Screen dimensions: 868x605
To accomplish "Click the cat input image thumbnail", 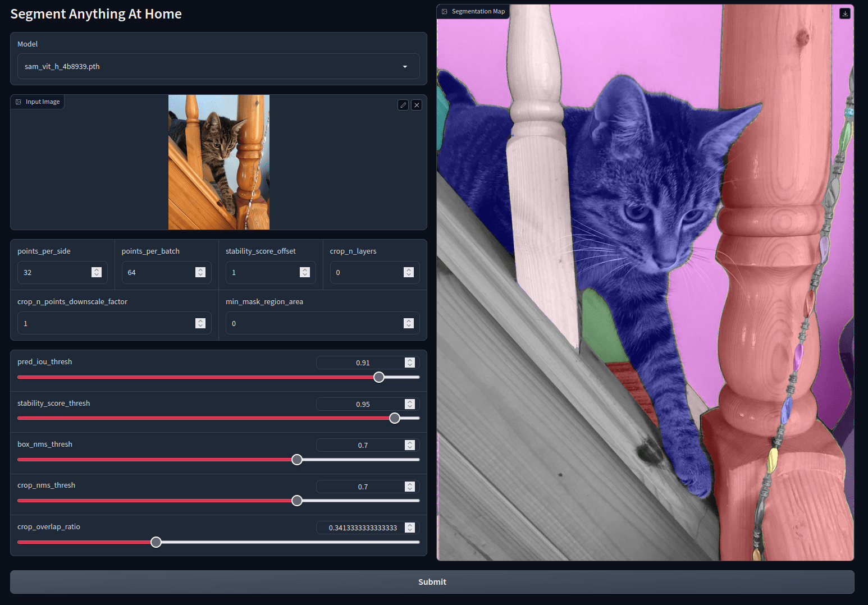I will click(219, 162).
